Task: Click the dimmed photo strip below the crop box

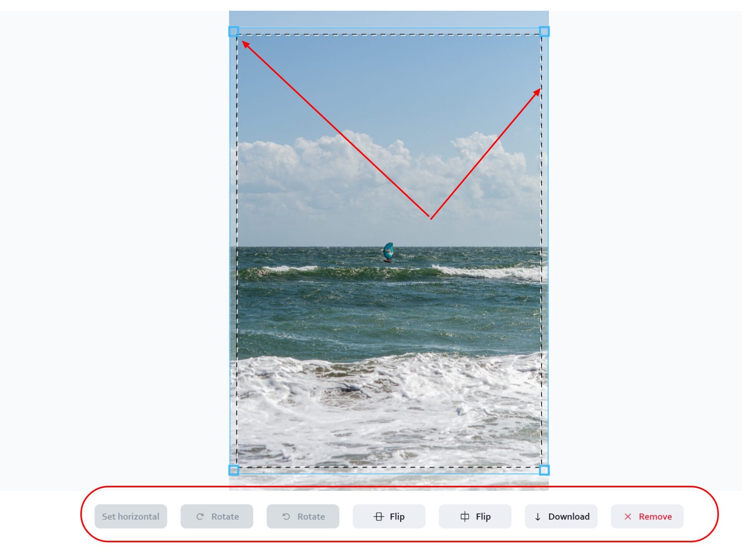Action: (389, 483)
